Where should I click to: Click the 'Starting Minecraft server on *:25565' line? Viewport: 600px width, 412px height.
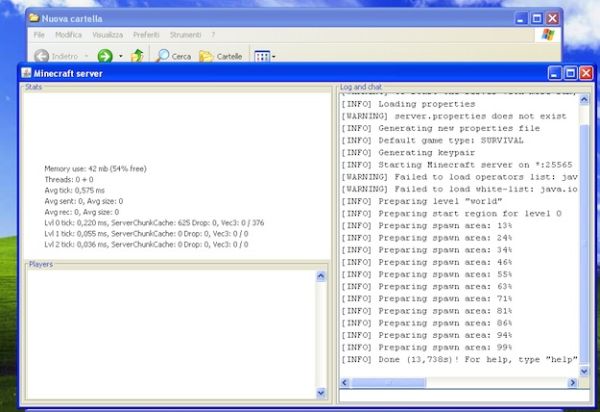point(457,165)
